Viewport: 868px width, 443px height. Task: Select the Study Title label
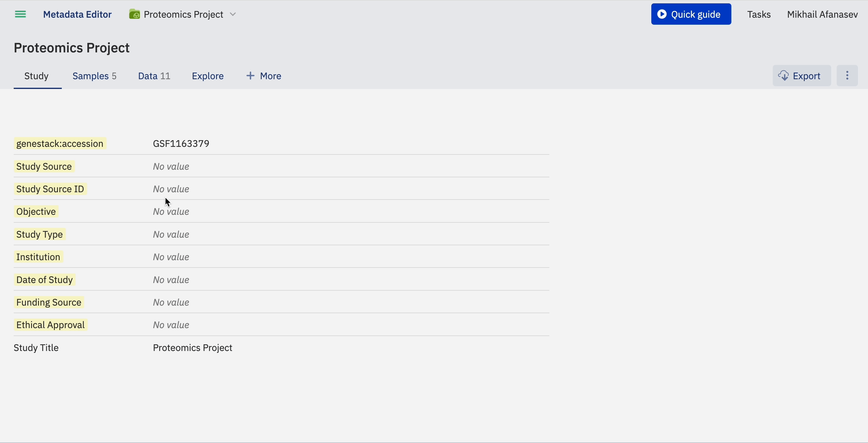pyautogui.click(x=36, y=348)
